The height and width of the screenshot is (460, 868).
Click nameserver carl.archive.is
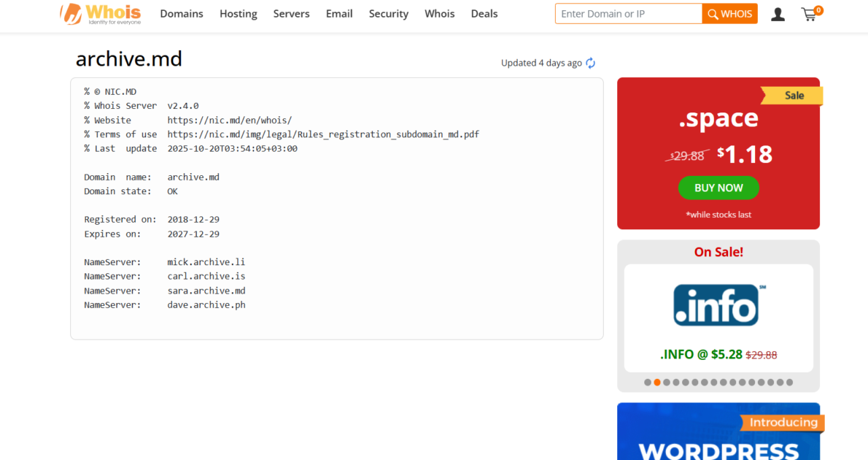tap(206, 276)
